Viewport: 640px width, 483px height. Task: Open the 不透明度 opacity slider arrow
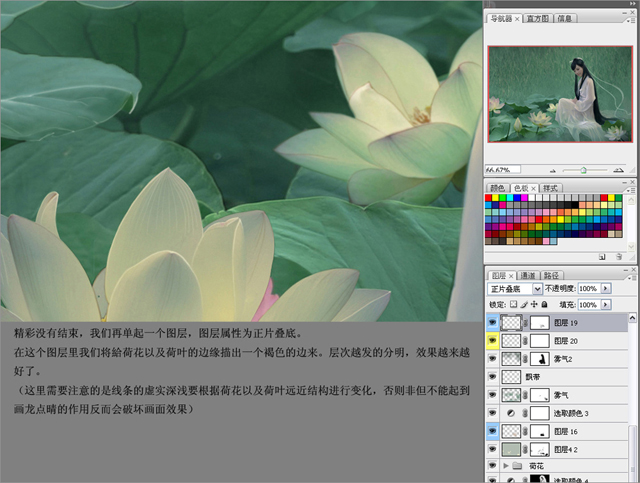[606, 288]
